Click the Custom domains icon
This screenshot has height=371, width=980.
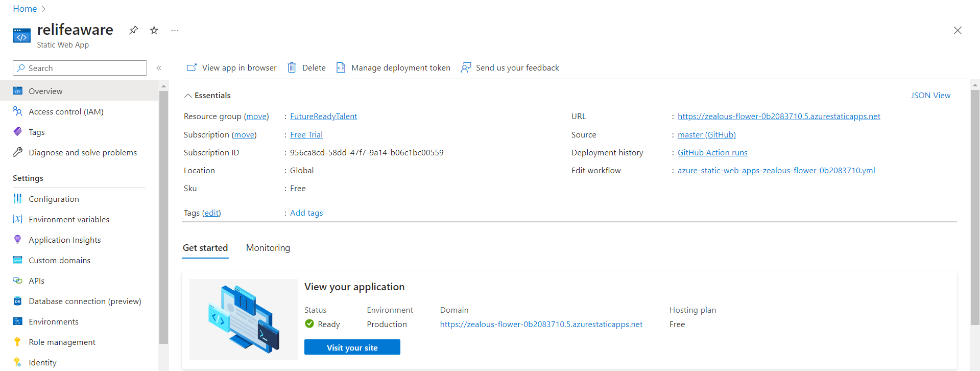click(17, 260)
